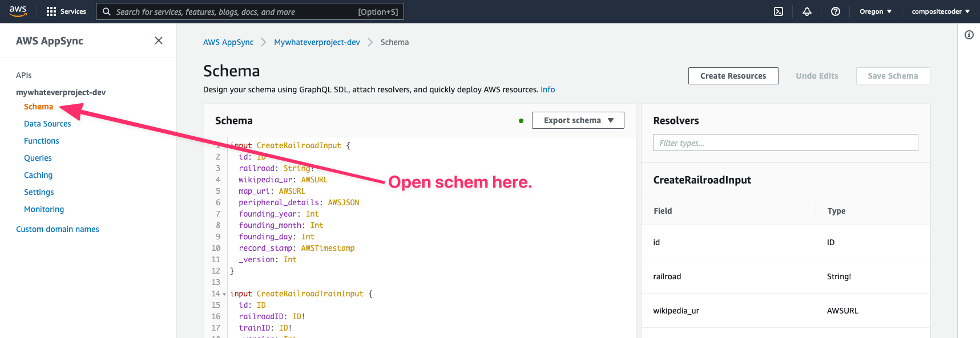Expand the Export schema dropdown
The height and width of the screenshot is (338, 980).
pyautogui.click(x=578, y=120)
